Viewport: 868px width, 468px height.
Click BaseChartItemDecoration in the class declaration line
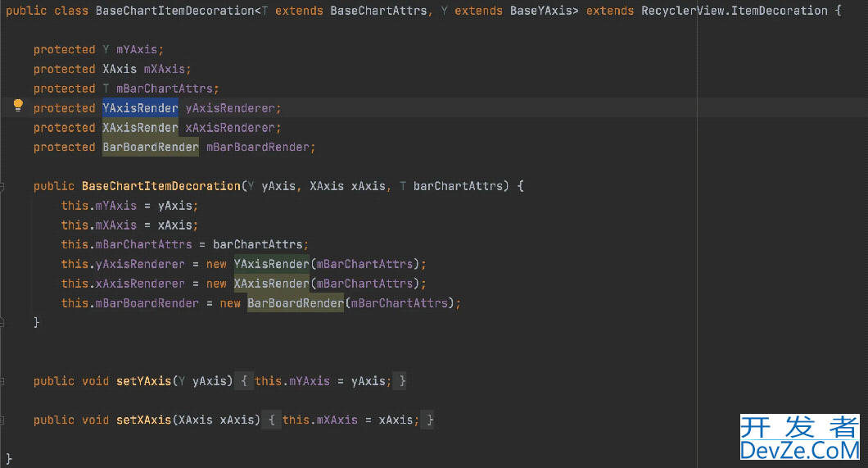[x=174, y=11]
